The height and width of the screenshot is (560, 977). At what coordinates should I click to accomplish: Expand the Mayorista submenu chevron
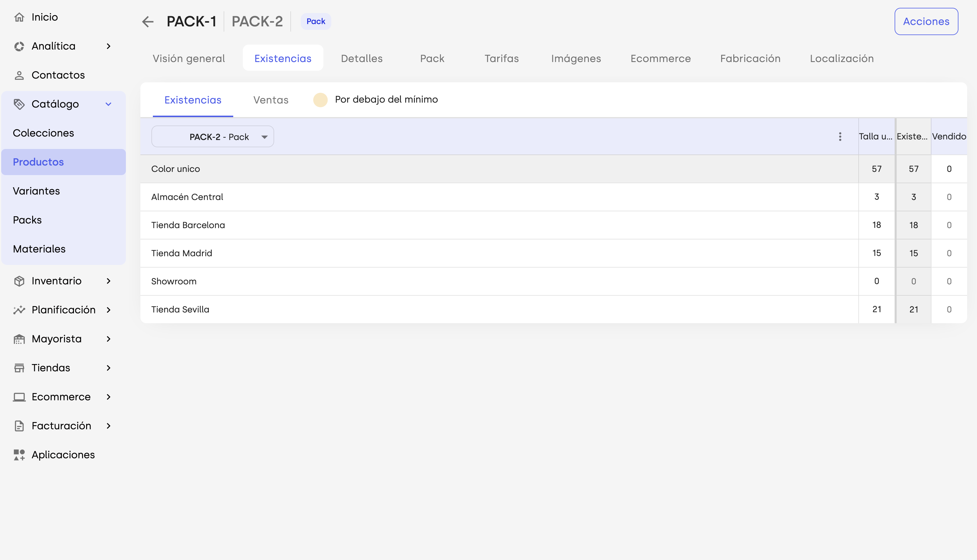[108, 339]
